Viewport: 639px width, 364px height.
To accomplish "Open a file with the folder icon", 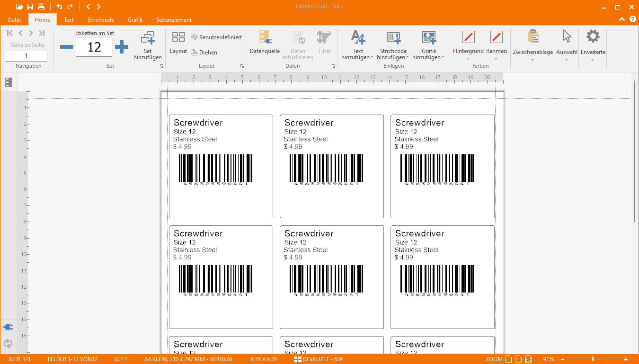I will [x=19, y=7].
